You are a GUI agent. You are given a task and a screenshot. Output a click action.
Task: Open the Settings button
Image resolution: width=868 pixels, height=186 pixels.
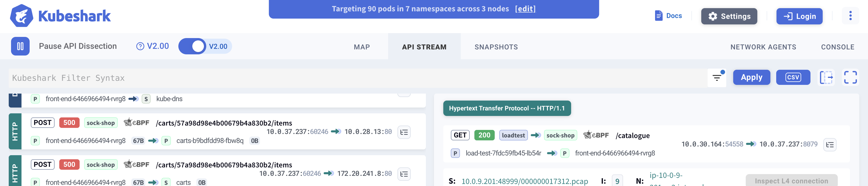click(x=729, y=16)
